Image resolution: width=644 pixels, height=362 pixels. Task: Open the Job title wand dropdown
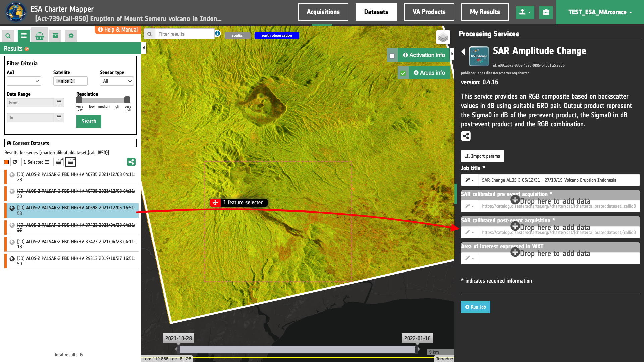pyautogui.click(x=469, y=180)
